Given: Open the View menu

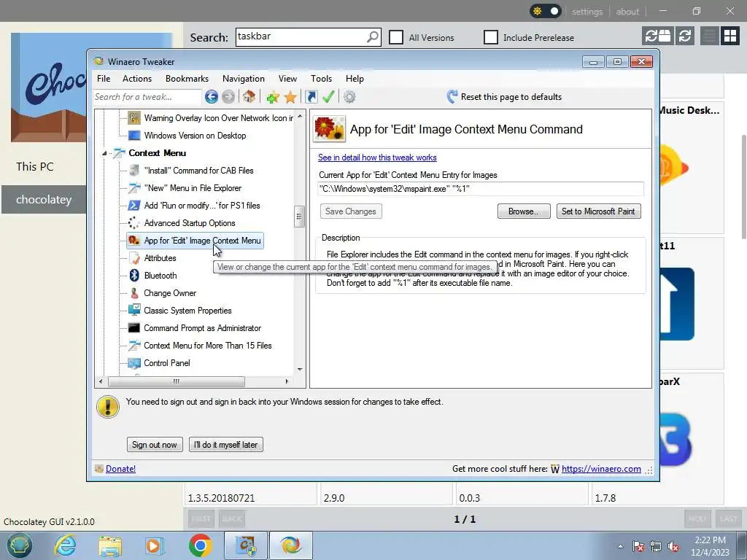Looking at the screenshot, I should point(287,79).
